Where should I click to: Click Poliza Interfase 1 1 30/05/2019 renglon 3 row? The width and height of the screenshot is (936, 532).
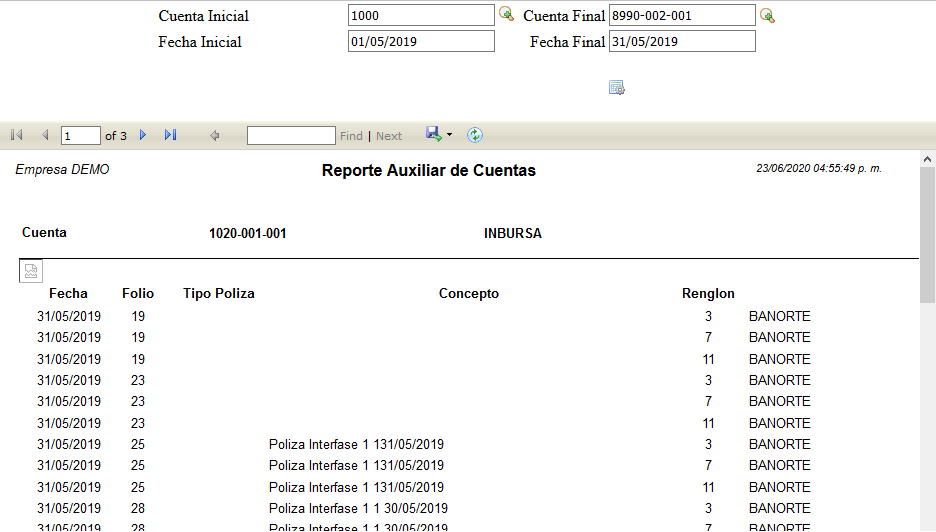point(358,508)
